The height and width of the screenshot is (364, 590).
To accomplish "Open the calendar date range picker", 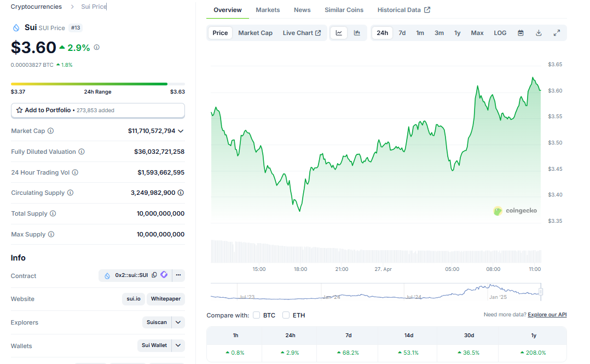I will [x=520, y=33].
